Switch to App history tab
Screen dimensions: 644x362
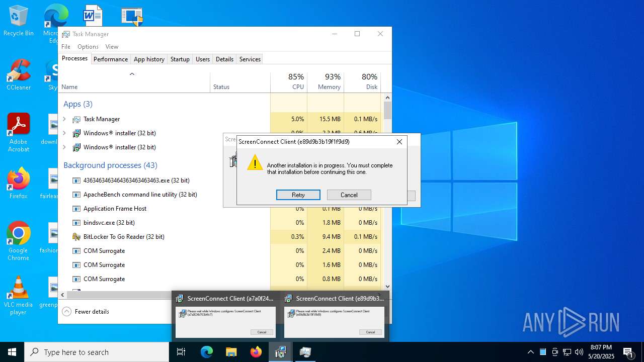pyautogui.click(x=149, y=59)
